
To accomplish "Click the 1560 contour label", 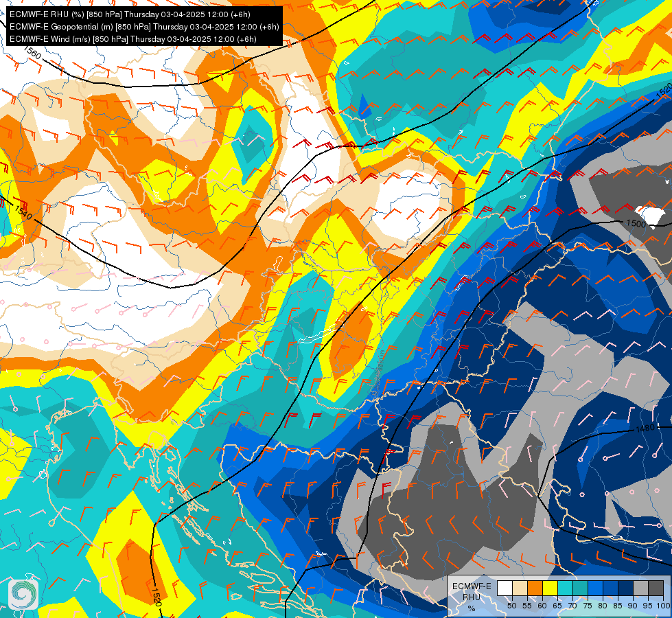I will [x=32, y=52].
